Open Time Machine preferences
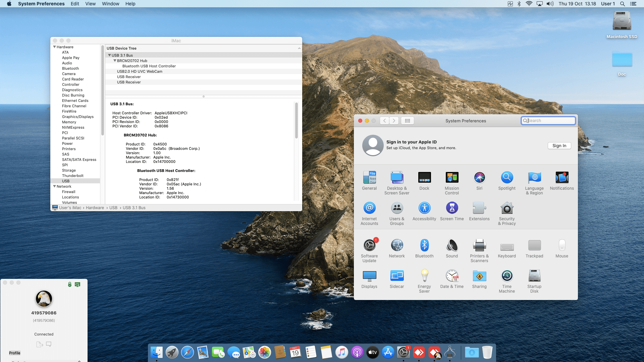Screen dimensions: 644x362 (x=507, y=281)
